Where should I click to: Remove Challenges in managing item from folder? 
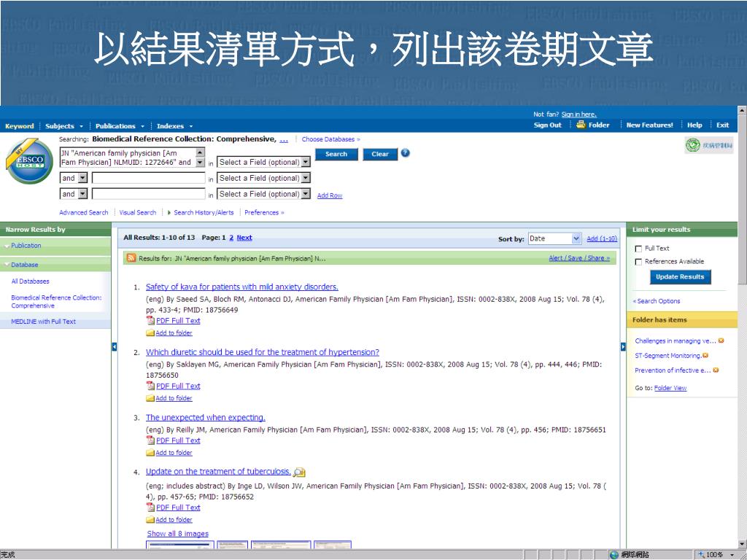pos(721,341)
